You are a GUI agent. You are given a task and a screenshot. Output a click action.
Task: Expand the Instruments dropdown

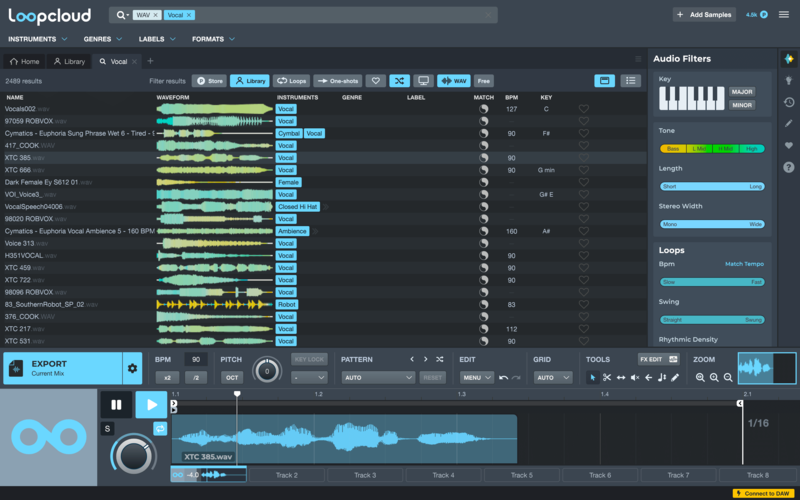tap(37, 39)
